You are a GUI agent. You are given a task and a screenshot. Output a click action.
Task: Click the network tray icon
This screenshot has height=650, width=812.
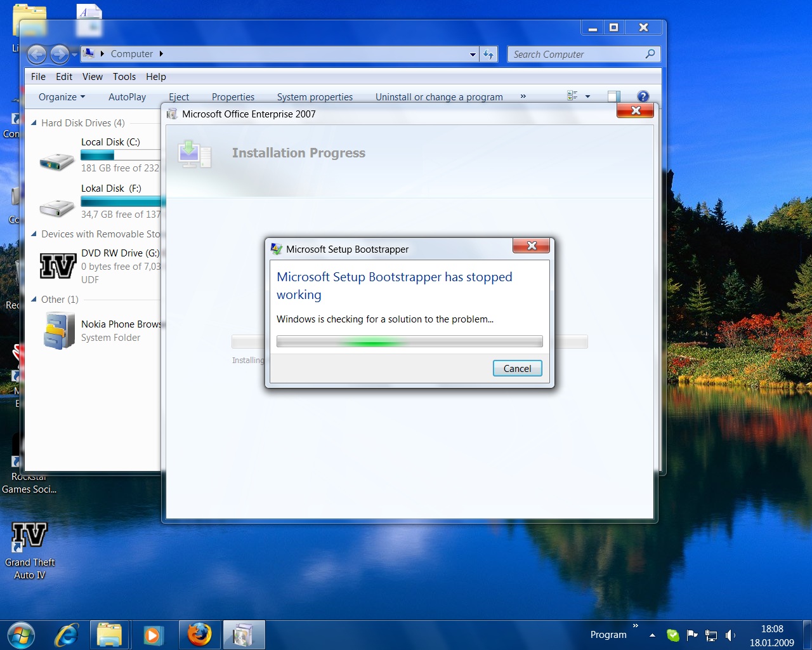tap(711, 635)
